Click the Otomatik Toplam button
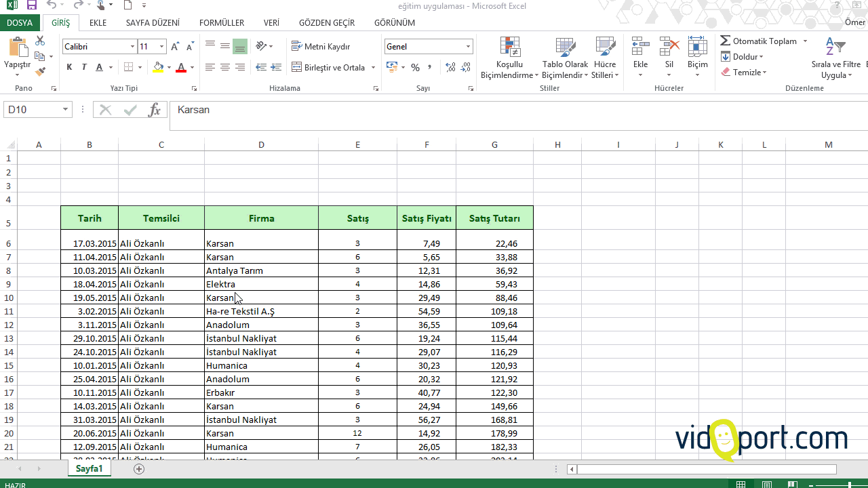The width and height of the screenshot is (868, 488). 758,41
